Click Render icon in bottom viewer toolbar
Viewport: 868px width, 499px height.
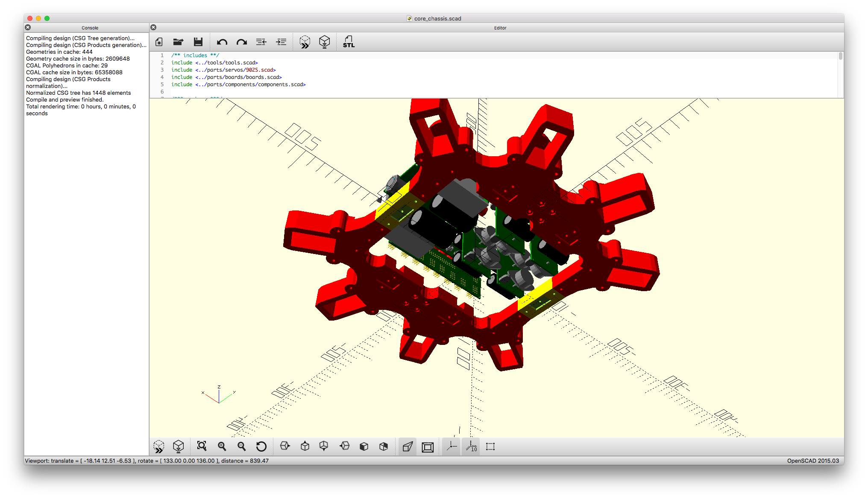coord(179,446)
